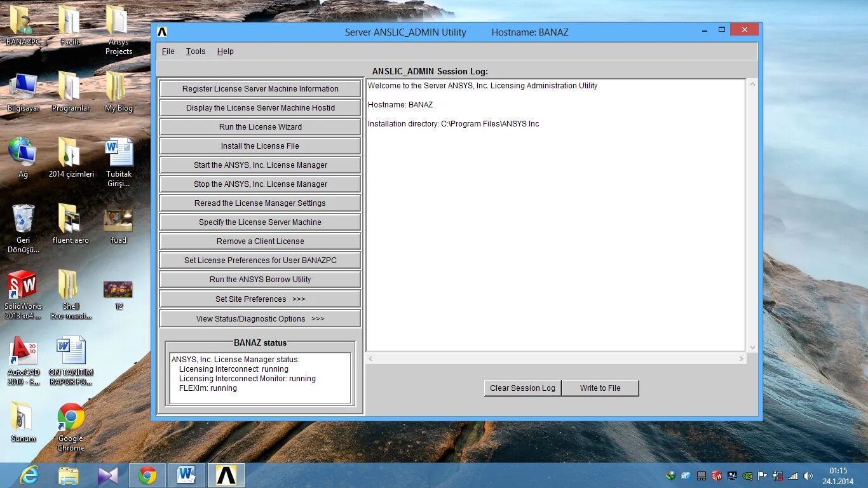
Task: Reread the License Manager Settings
Action: click(x=260, y=203)
